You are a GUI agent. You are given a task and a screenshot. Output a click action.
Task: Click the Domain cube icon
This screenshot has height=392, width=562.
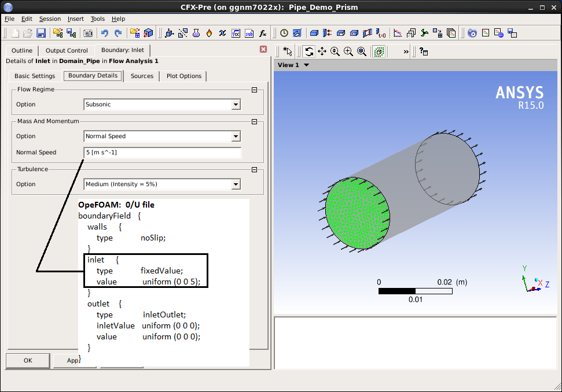click(x=314, y=34)
